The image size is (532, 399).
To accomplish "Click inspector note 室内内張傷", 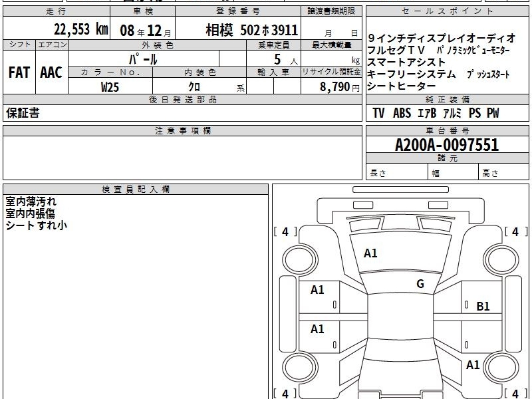I will click(x=30, y=213).
